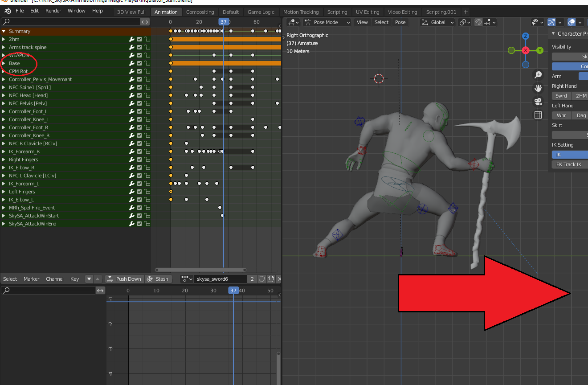588x385 pixels.
Task: Click the dope sheet horizontal scrollbar
Action: 200,270
